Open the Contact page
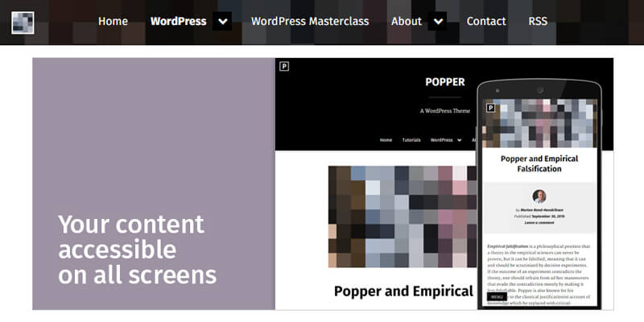The width and height of the screenshot is (644, 322). (486, 22)
